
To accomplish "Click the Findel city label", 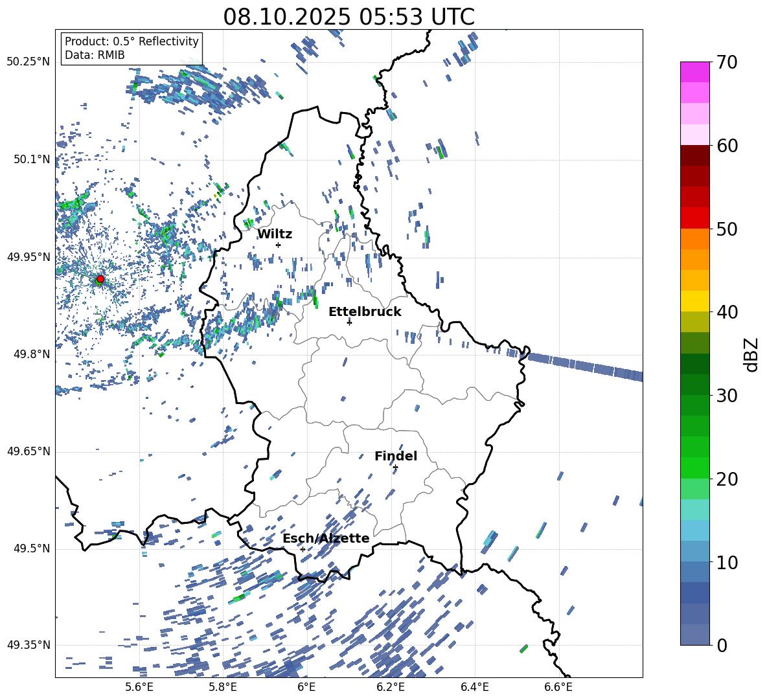I will [x=396, y=456].
